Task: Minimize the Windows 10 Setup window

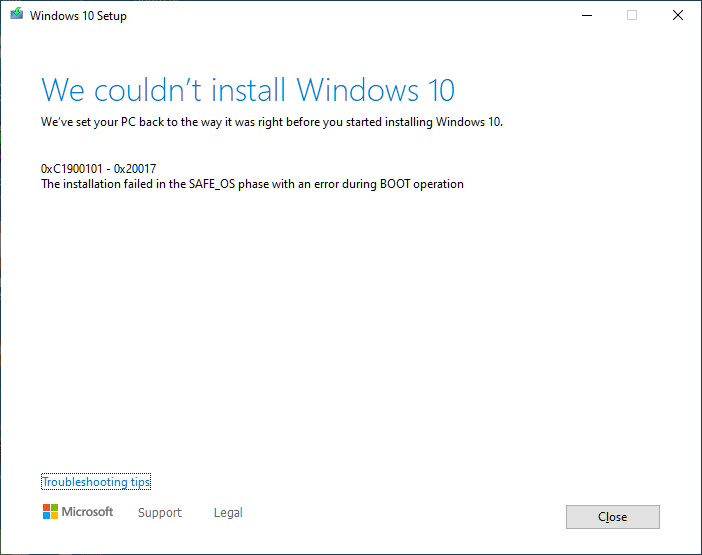Action: (x=586, y=15)
